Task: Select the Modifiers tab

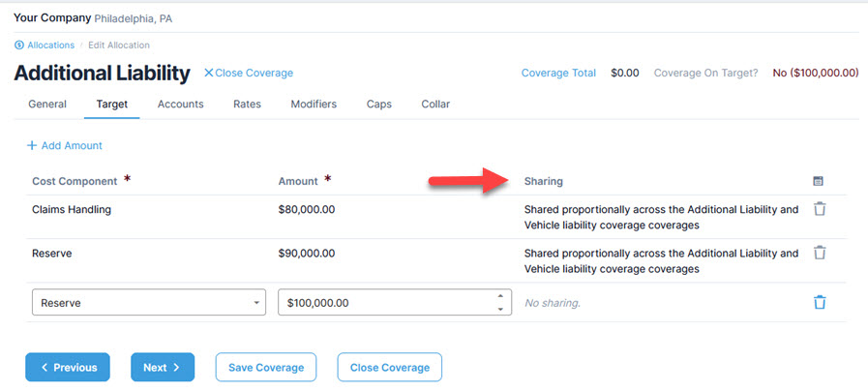Action: coord(314,105)
